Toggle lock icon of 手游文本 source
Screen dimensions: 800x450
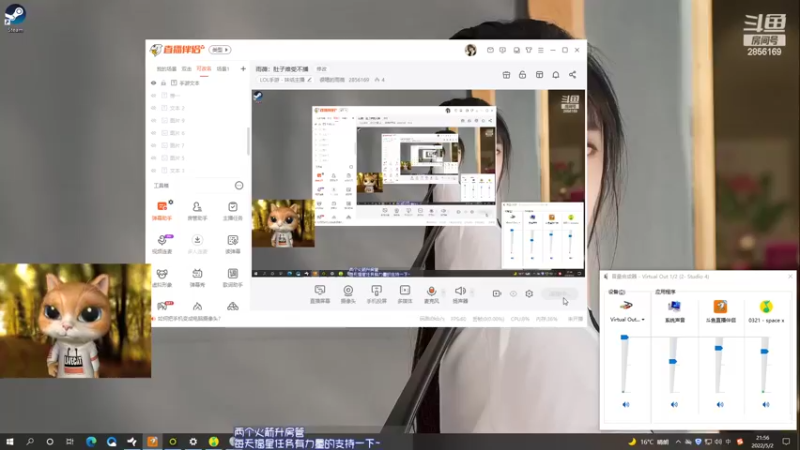tap(164, 83)
